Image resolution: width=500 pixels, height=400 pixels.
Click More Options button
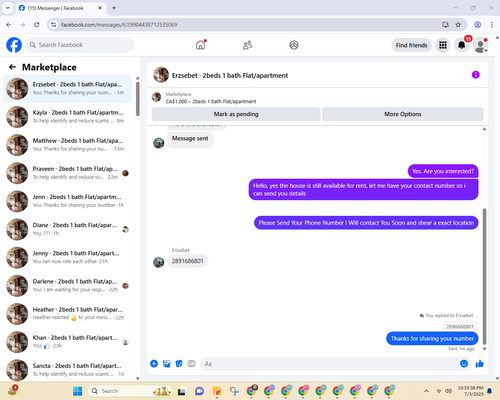click(x=403, y=114)
